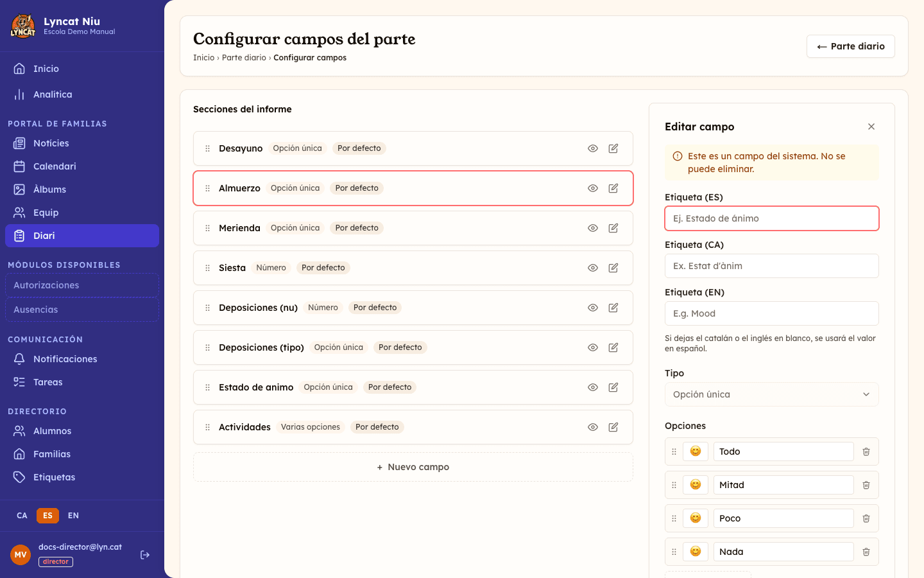Edit the Merienda field
The width and height of the screenshot is (924, 578).
coord(613,228)
